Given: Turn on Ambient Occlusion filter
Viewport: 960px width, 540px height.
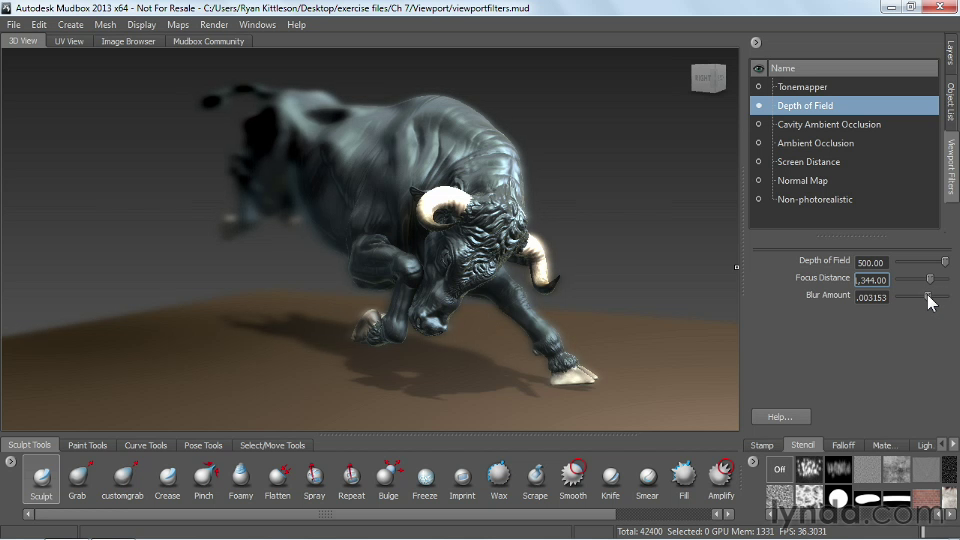Looking at the screenshot, I should coord(759,143).
